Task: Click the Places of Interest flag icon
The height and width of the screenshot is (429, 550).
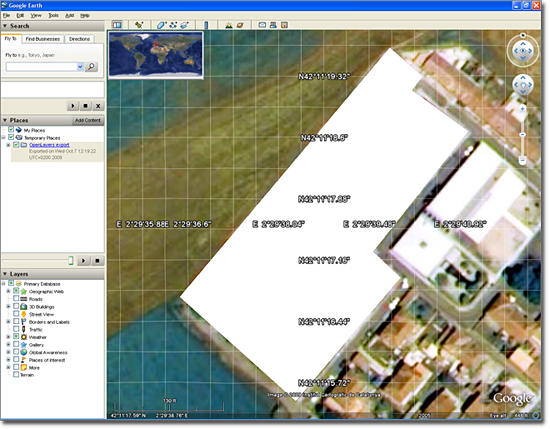Action: pos(24,360)
